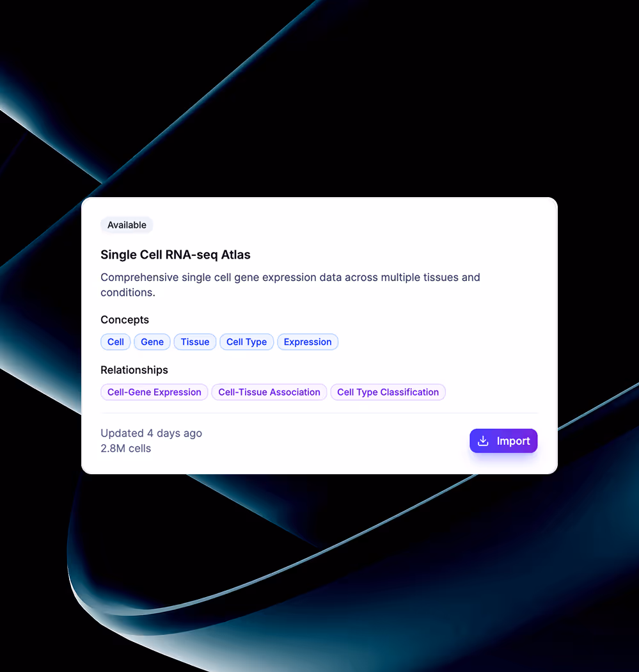The height and width of the screenshot is (672, 639).
Task: Click the Relationships section heading
Action: coord(134,370)
